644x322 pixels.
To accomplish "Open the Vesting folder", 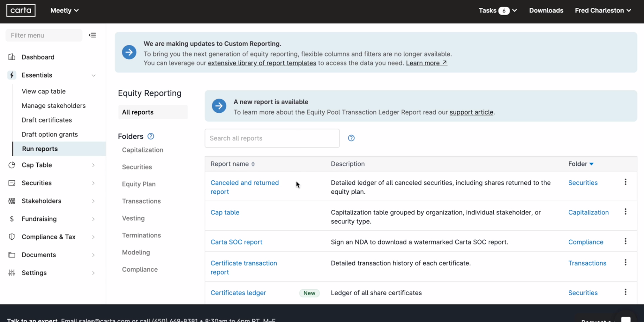I will click(x=133, y=218).
